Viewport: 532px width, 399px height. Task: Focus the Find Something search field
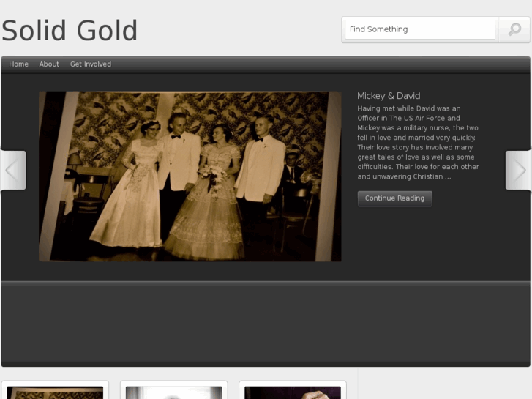tap(420, 29)
